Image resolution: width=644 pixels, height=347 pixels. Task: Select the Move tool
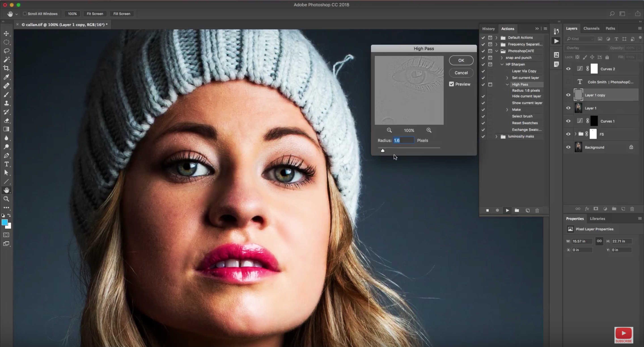(6, 33)
